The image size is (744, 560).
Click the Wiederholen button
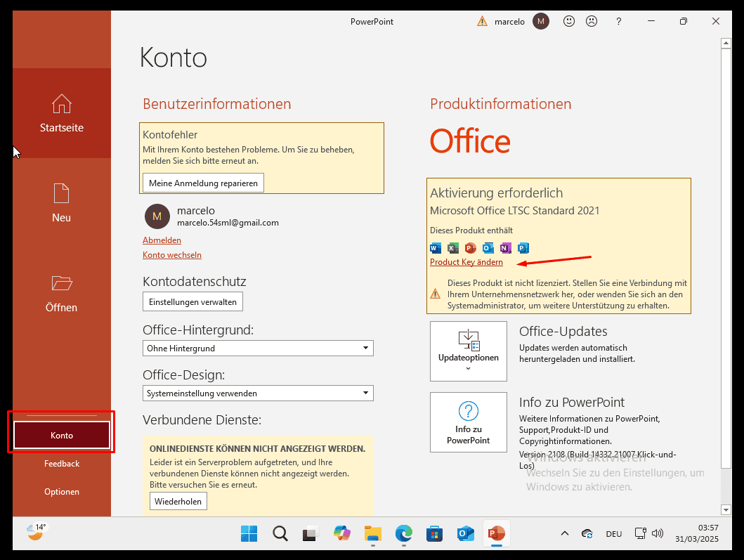pos(178,501)
